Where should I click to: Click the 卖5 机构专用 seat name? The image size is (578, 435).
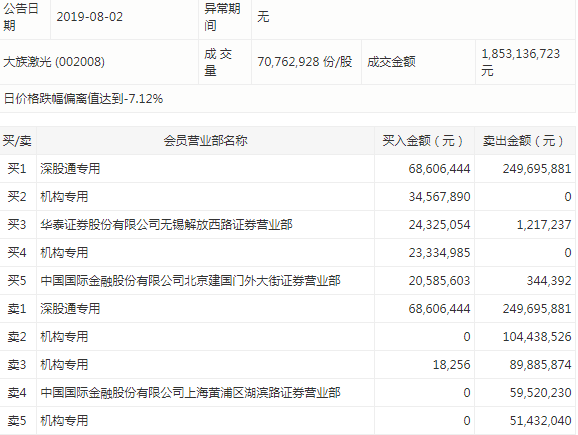[x=64, y=421]
